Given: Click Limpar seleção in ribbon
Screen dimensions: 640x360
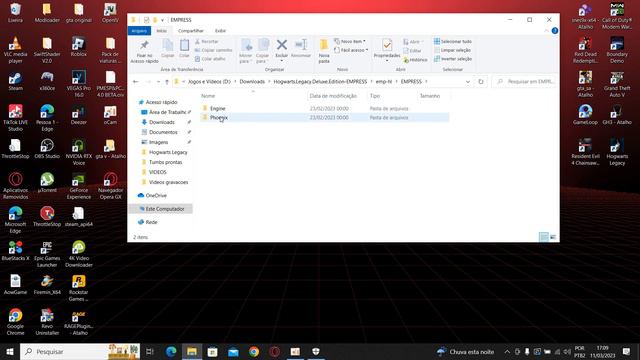Looking at the screenshot, I should coord(452,50).
